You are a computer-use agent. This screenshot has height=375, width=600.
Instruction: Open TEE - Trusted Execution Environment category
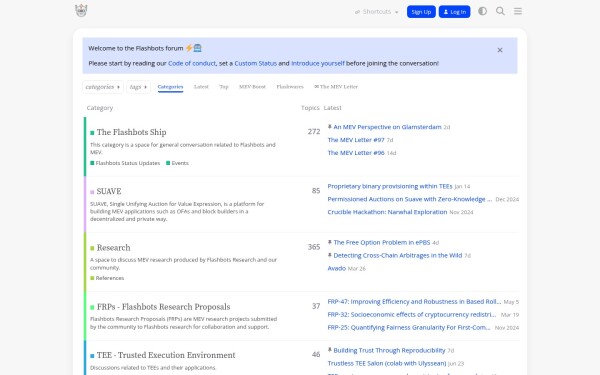click(166, 355)
